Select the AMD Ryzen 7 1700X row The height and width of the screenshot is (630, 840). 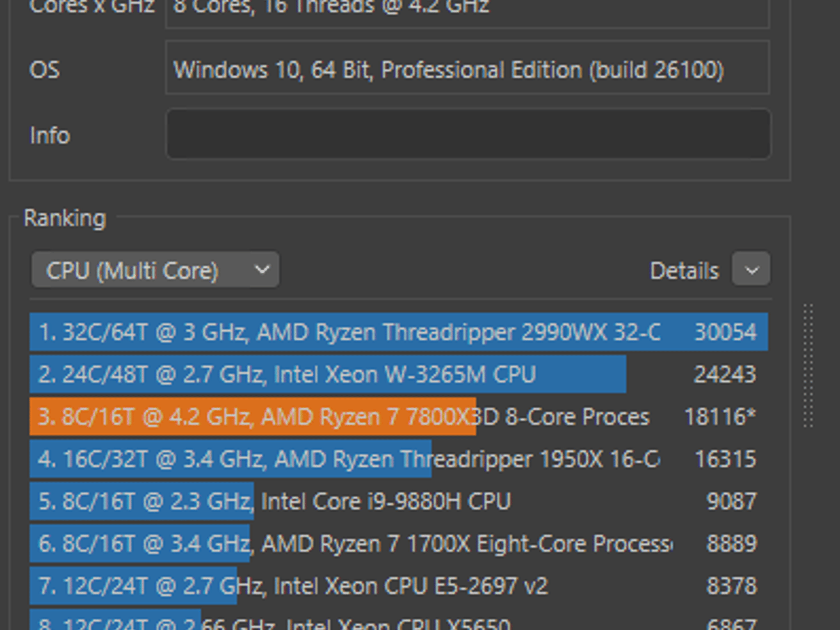pos(399,543)
